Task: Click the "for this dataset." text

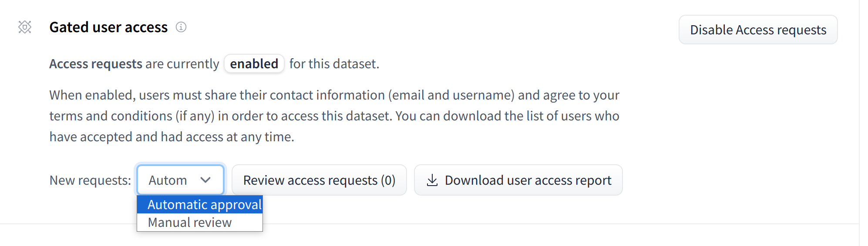Action: [334, 64]
